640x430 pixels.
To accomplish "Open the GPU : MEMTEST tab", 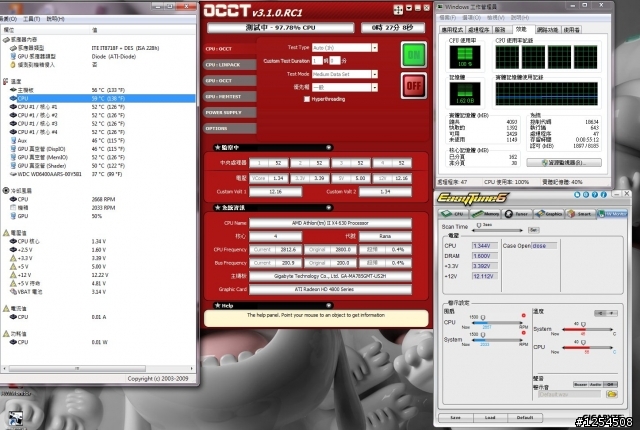I will click(229, 96).
